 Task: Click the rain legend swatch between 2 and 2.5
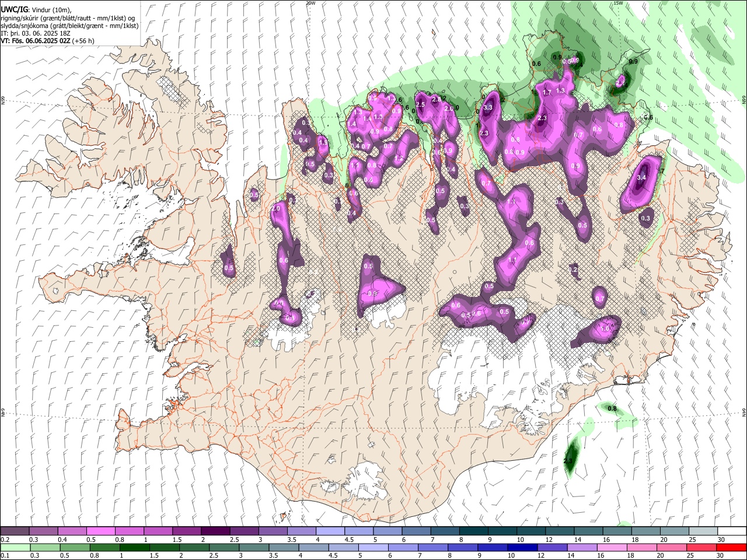coord(194,548)
